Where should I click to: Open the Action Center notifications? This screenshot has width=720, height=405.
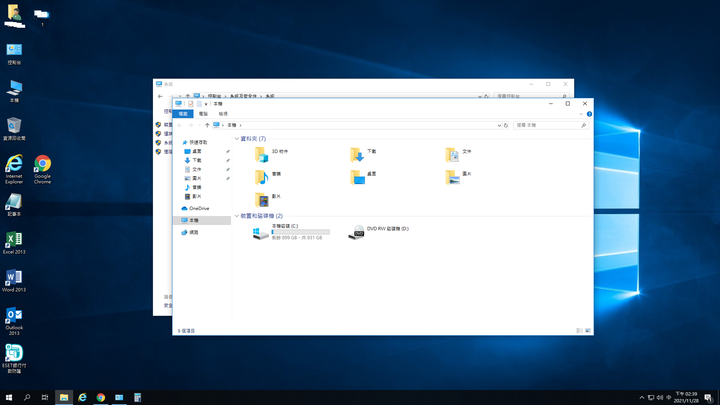point(709,398)
